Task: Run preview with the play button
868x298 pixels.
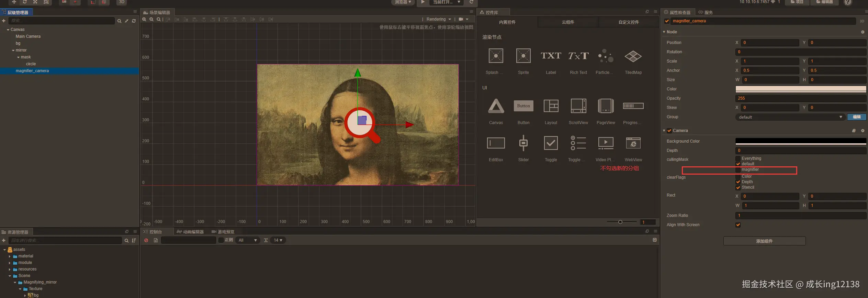Action: 423,2
